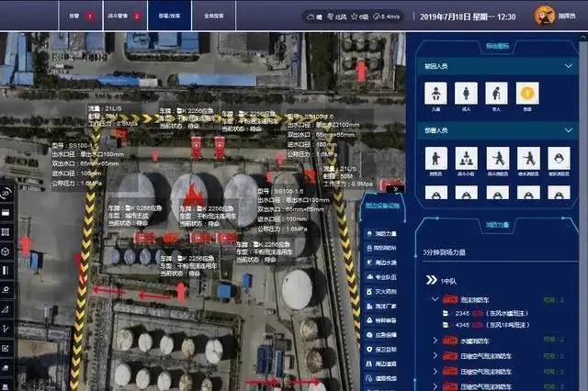
Task: Click the 3D cube tool in left toolbar
Action: 6,251
